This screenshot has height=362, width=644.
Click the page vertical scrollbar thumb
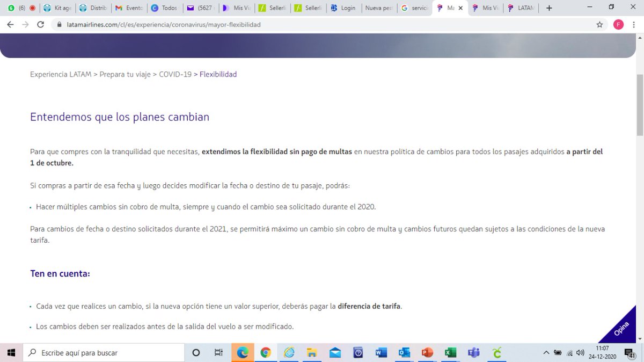click(640, 105)
